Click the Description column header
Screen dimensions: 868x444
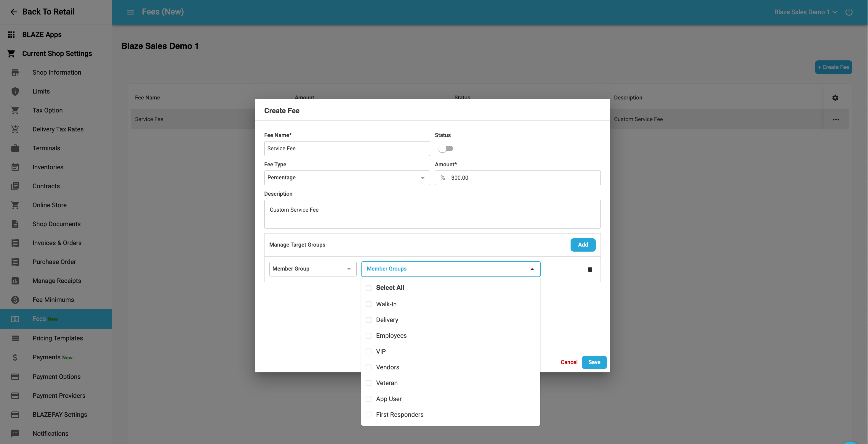628,98
